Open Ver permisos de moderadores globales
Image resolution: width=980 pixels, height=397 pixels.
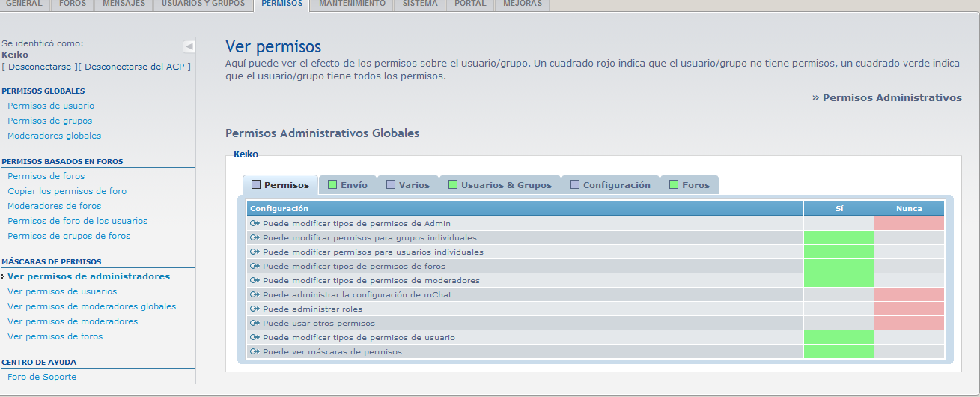click(92, 306)
